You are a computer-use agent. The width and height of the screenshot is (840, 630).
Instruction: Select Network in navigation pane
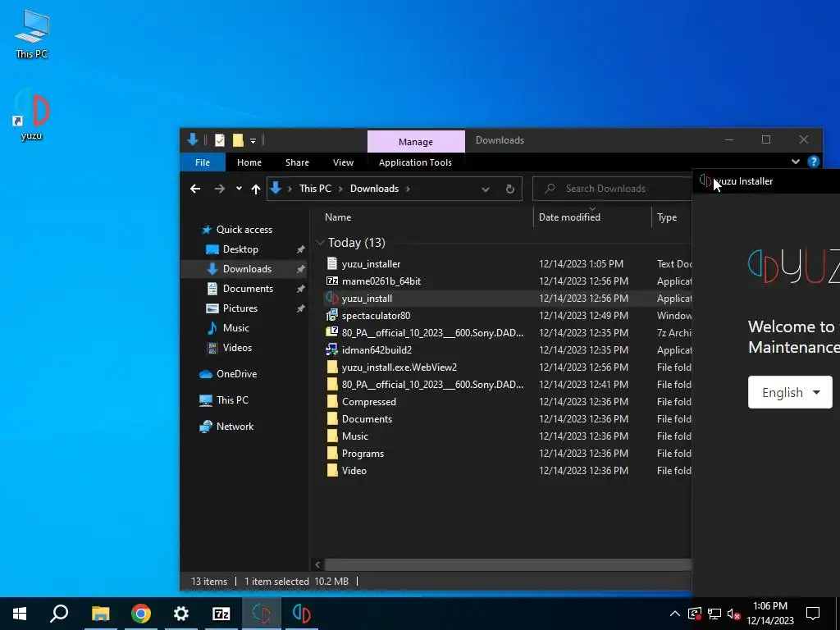(x=235, y=427)
